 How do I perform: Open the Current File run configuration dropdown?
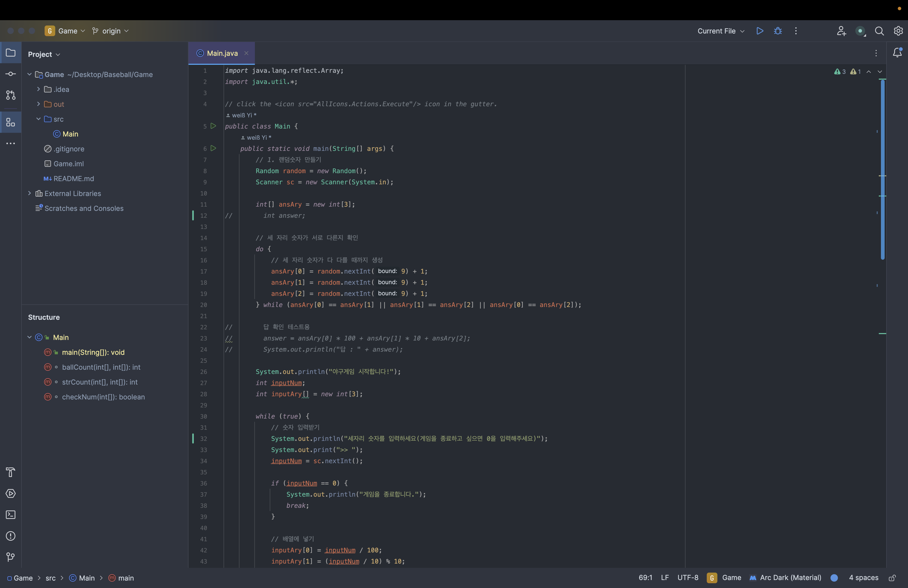[x=721, y=31]
